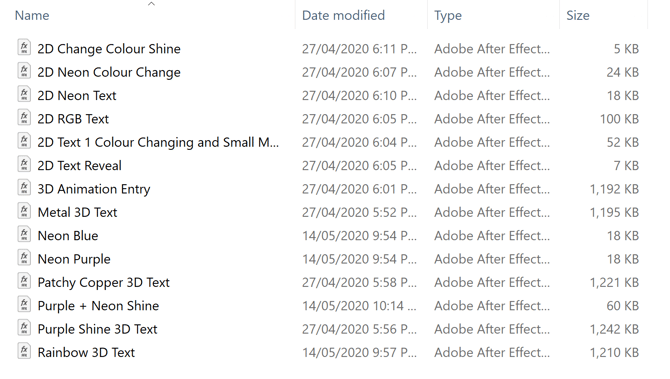Select the 2D Text Reveal file
670x379 pixels.
79,165
